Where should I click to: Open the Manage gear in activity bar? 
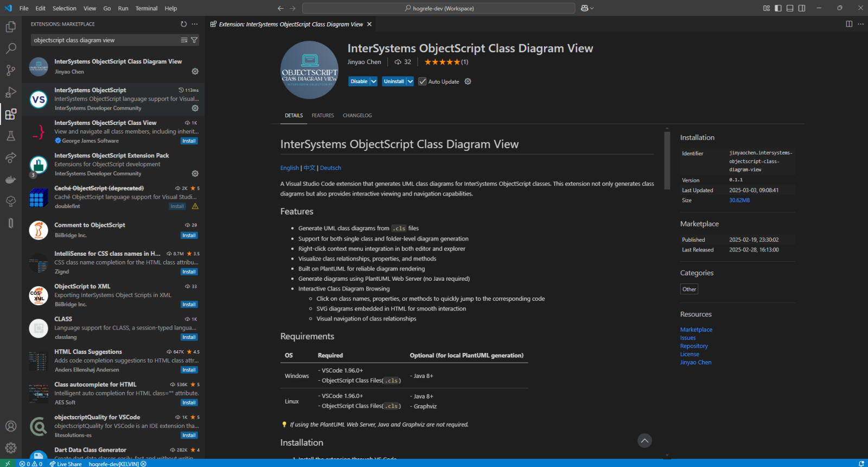pos(11,448)
